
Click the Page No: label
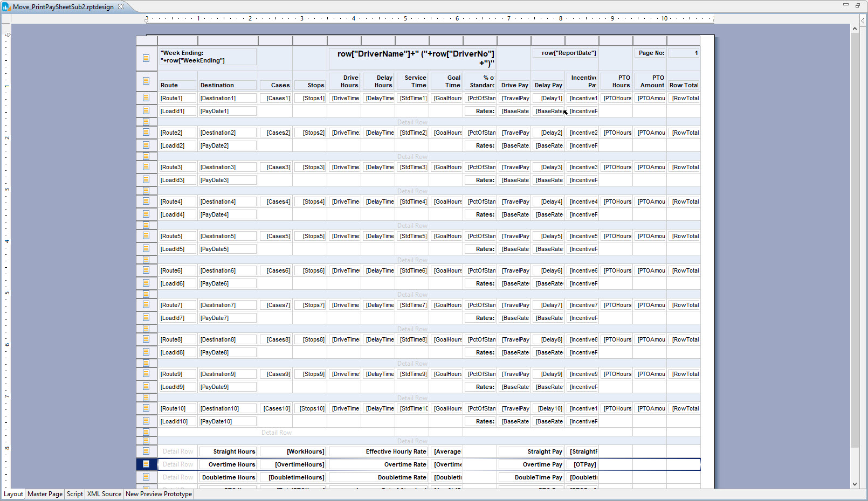[x=650, y=53]
